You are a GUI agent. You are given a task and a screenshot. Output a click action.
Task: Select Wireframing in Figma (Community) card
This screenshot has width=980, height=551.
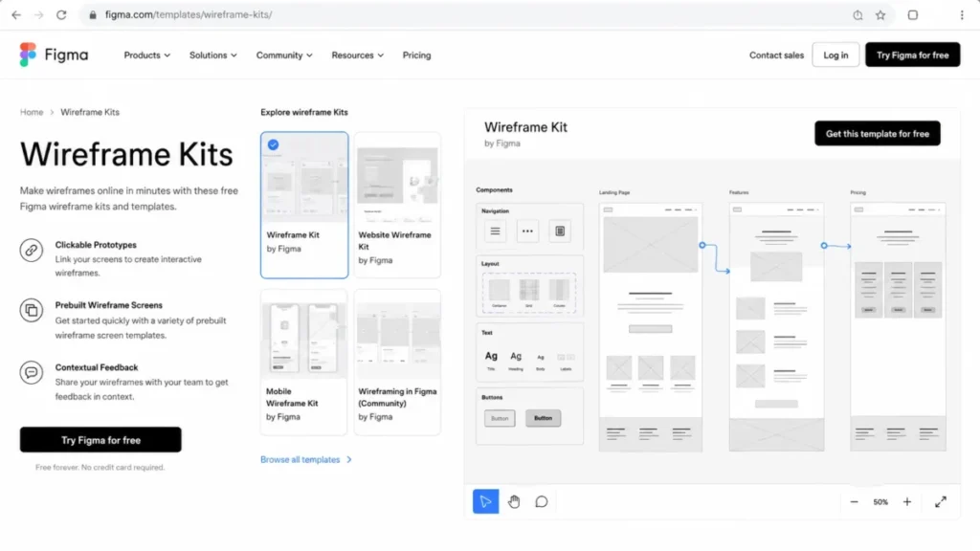[x=397, y=362]
